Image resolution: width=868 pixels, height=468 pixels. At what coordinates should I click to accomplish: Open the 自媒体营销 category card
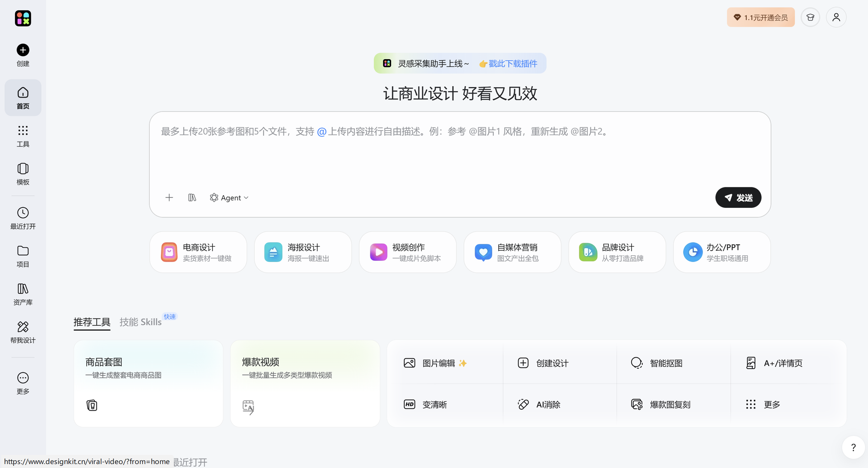[512, 252]
